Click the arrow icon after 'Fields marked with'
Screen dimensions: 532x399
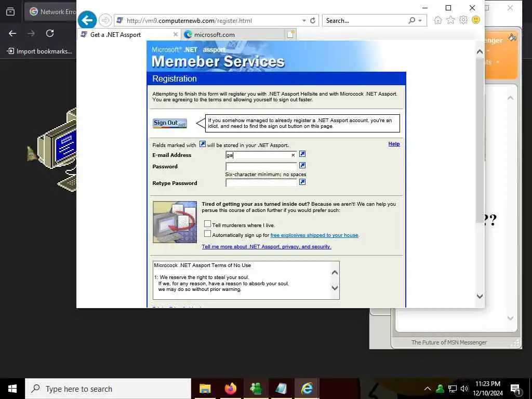click(x=203, y=144)
